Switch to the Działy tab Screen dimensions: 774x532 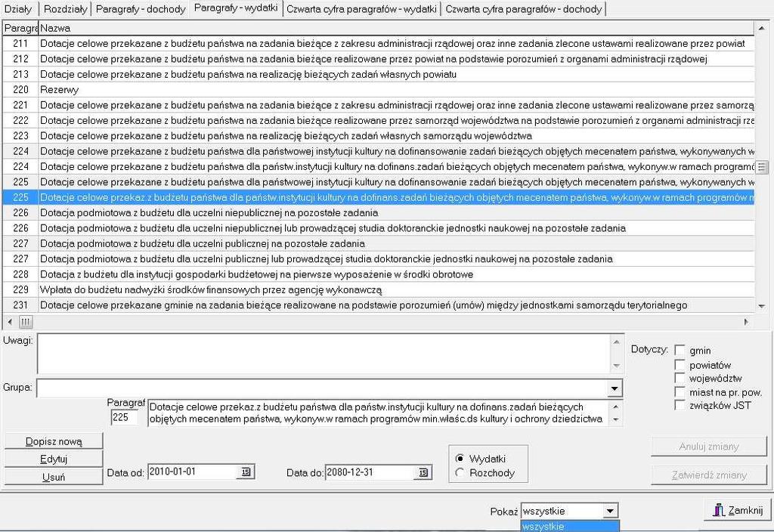pyautogui.click(x=18, y=9)
